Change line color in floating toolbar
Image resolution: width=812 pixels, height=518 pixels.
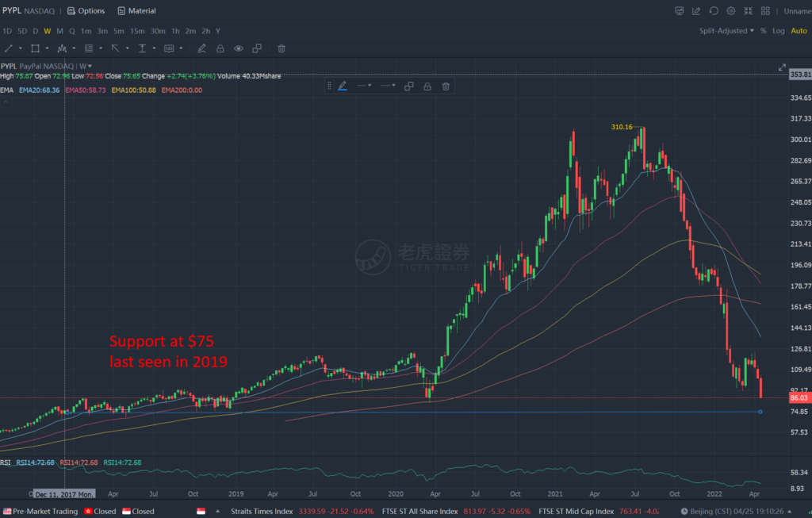343,86
